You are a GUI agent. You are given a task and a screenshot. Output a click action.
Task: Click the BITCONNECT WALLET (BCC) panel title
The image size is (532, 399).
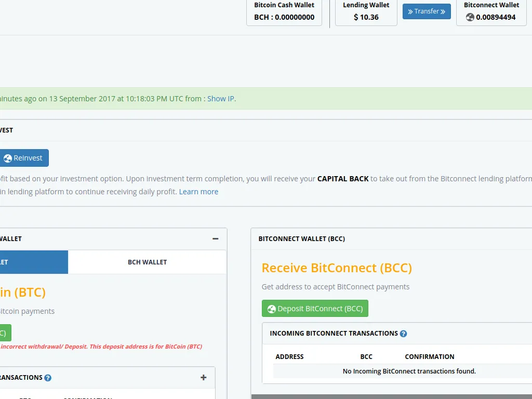302,239
